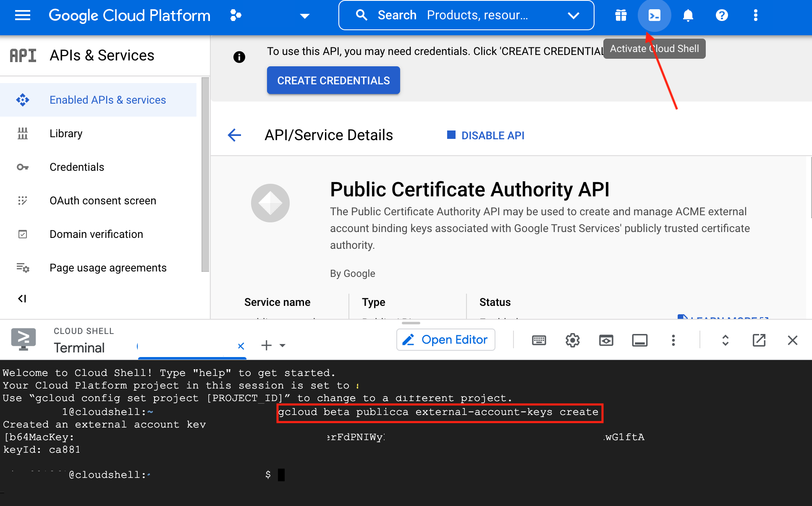Open the free trial gift icon
The image size is (812, 506).
[621, 16]
